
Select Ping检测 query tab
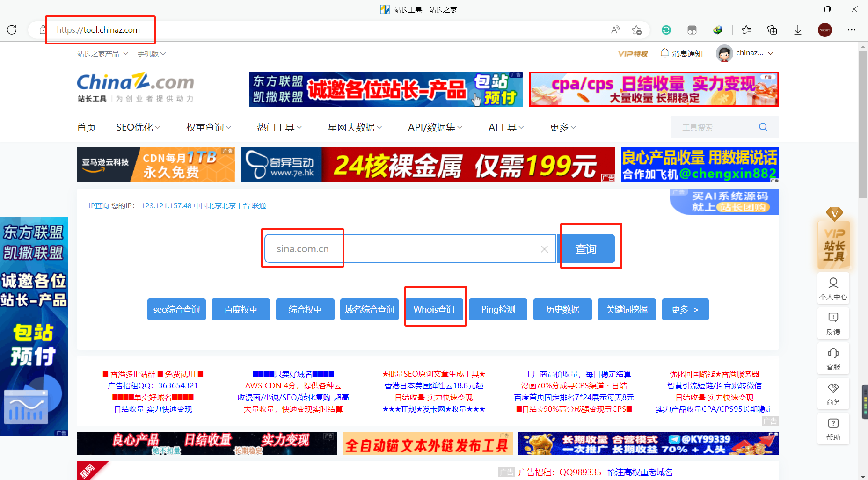[498, 310]
